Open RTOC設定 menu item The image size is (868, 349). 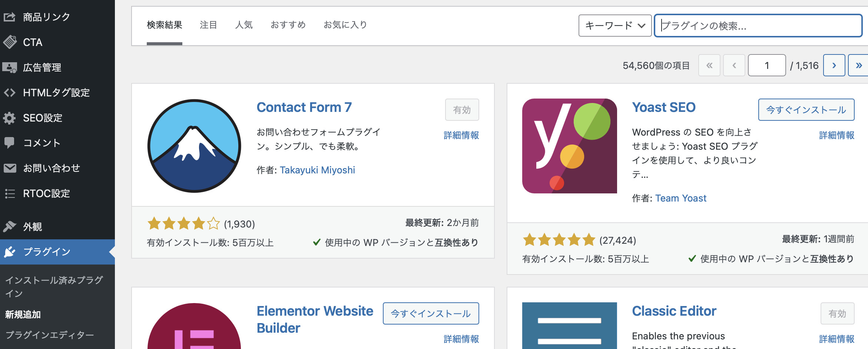(x=57, y=193)
